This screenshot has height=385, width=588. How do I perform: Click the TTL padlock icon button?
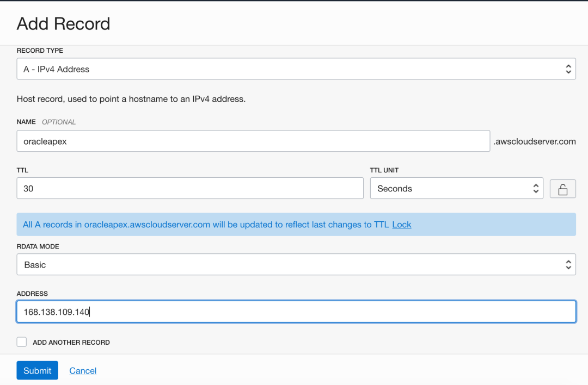563,189
